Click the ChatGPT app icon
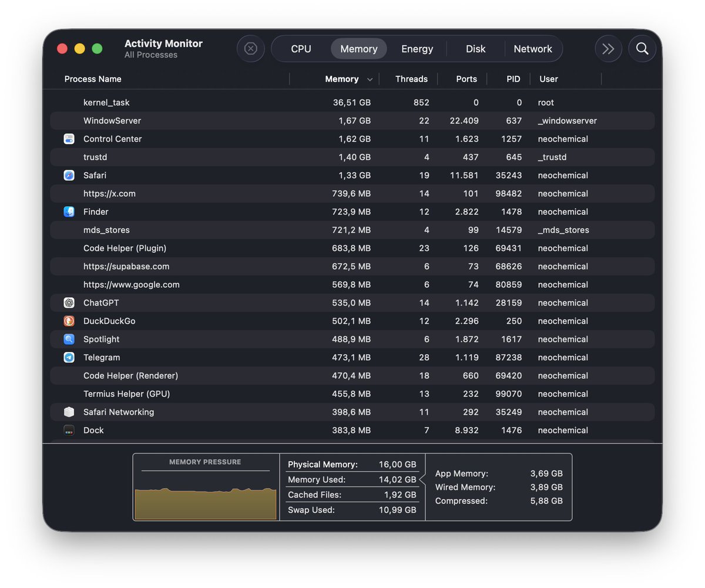Viewport: 705px width, 588px height. pos(69,303)
